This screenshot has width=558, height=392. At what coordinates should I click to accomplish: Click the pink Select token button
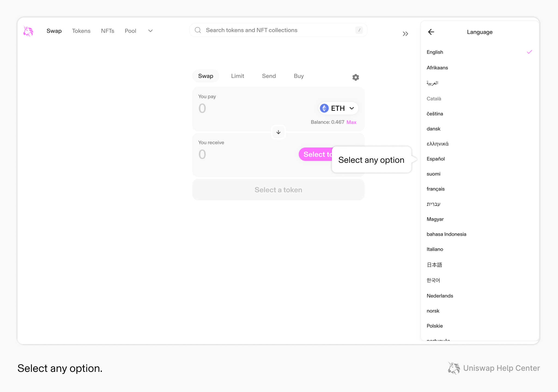pyautogui.click(x=316, y=154)
